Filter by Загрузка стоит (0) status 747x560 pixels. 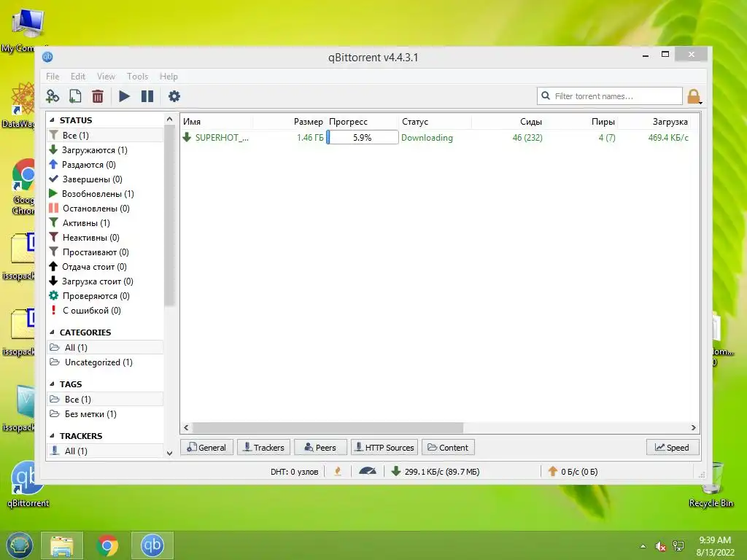tap(98, 281)
